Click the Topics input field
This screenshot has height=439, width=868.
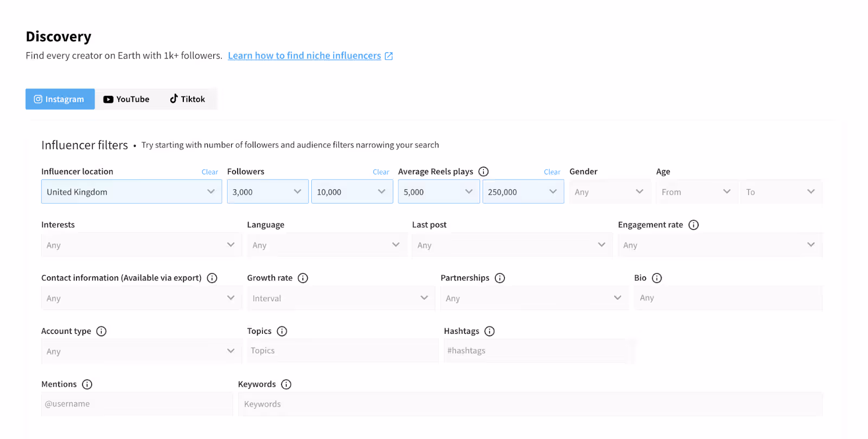tap(343, 351)
